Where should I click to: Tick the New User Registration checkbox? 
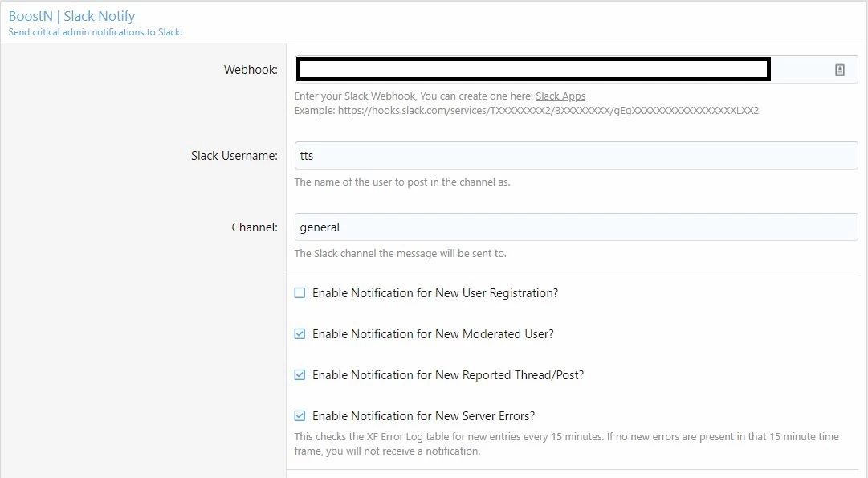tap(300, 293)
